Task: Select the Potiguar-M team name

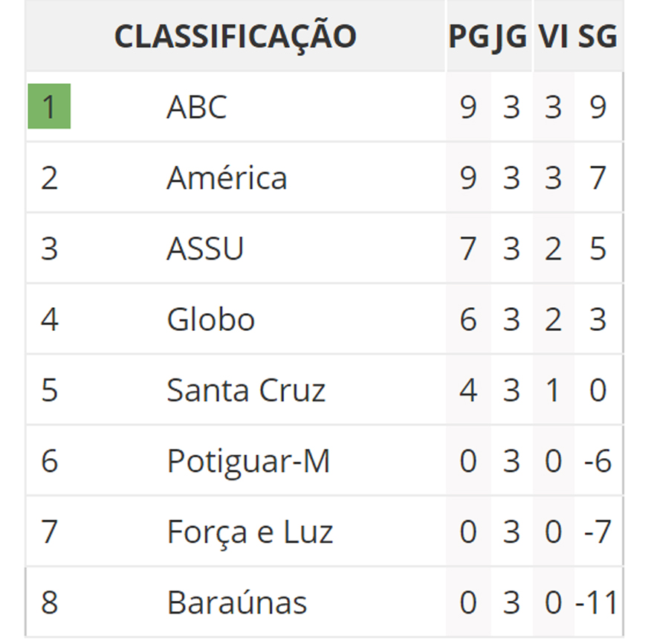Action: (x=249, y=461)
